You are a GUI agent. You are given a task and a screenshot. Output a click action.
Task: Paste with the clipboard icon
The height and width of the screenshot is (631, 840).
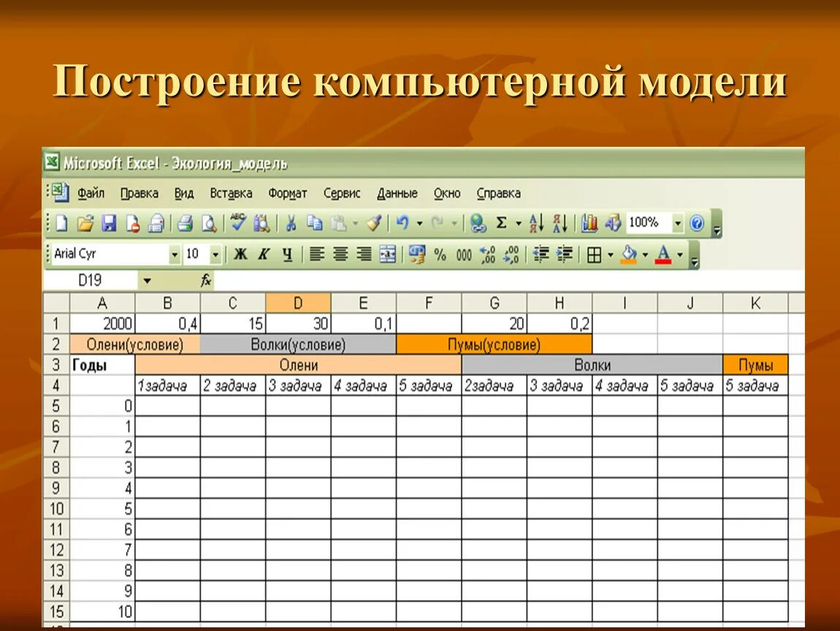[x=339, y=223]
